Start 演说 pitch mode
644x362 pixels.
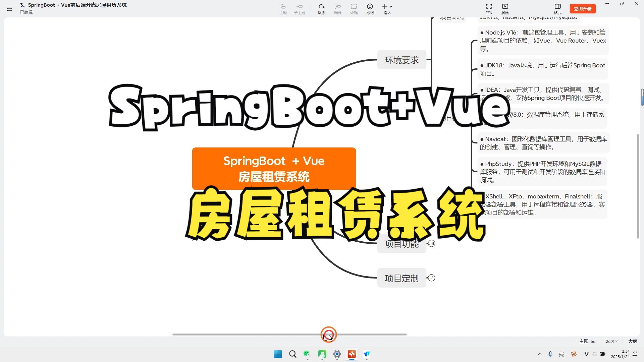(505, 9)
